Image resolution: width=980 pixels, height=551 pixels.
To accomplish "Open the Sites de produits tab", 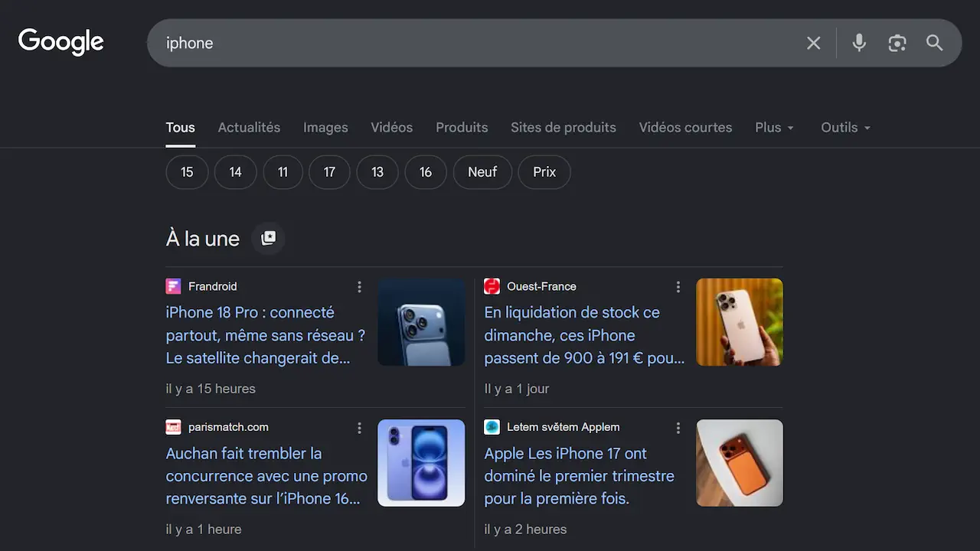I will click(x=563, y=128).
